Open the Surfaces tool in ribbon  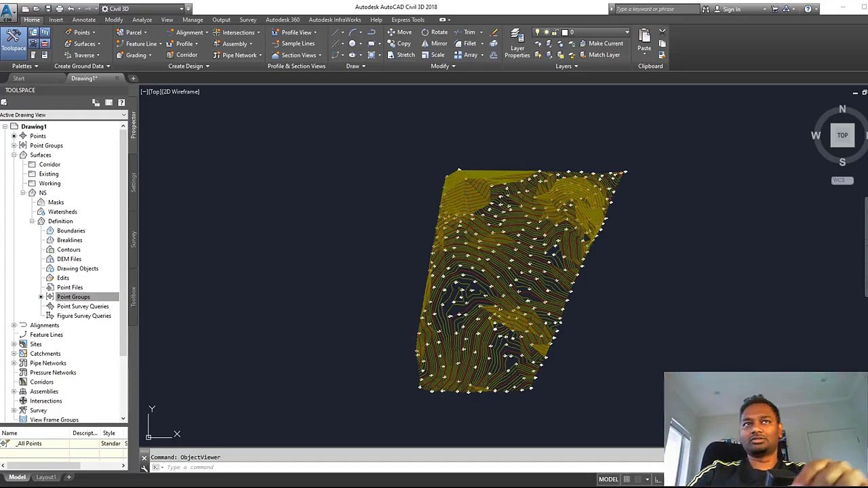(x=84, y=44)
